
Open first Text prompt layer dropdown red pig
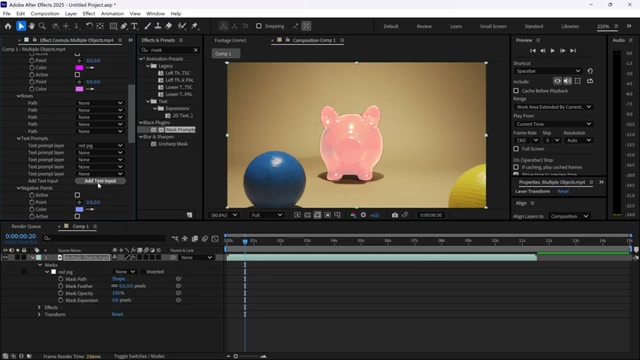pyautogui.click(x=100, y=145)
